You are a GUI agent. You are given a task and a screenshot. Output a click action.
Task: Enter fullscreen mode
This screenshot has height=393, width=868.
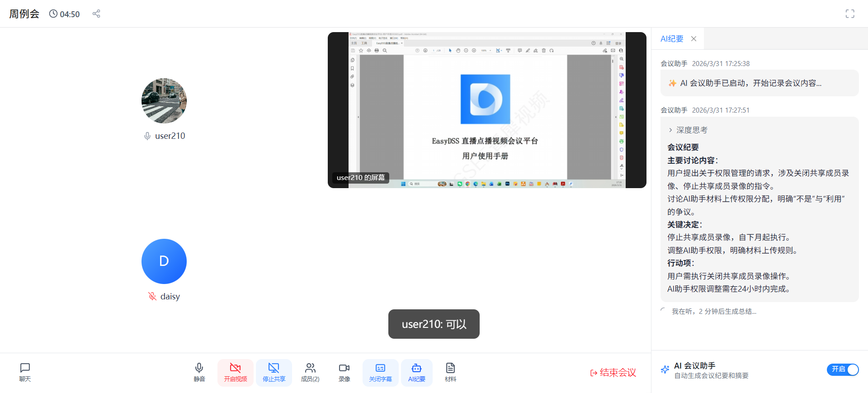coord(850,14)
